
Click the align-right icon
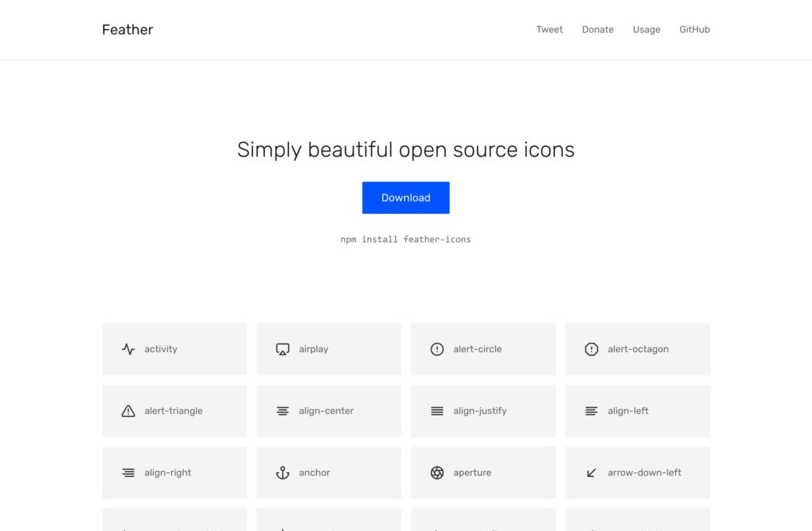tap(174, 472)
